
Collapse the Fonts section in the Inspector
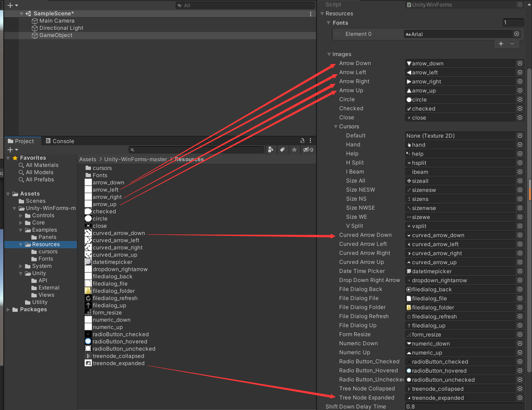point(329,23)
